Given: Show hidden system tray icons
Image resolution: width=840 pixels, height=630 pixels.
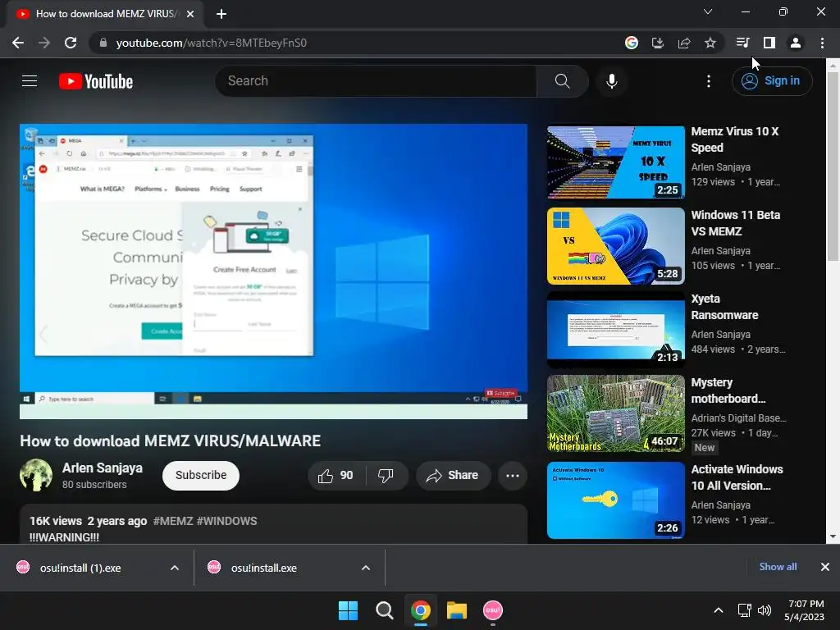Looking at the screenshot, I should tap(719, 610).
